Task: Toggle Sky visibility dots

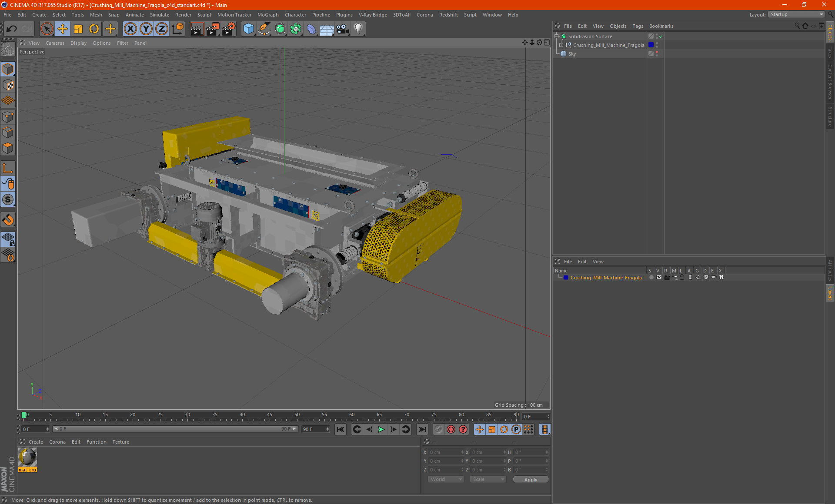Action: [657, 54]
